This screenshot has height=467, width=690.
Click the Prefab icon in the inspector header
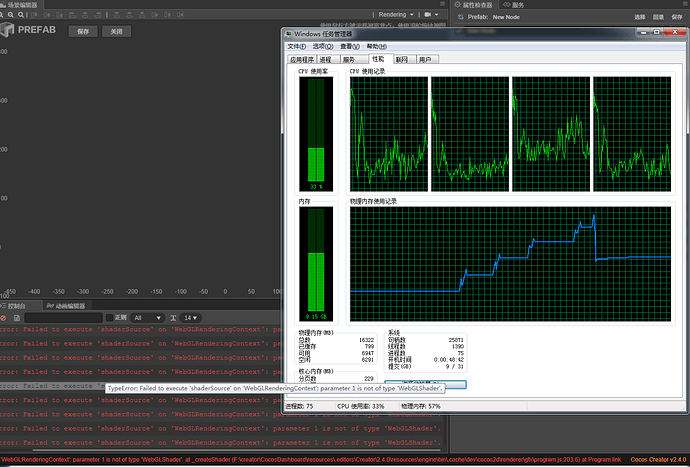[461, 17]
